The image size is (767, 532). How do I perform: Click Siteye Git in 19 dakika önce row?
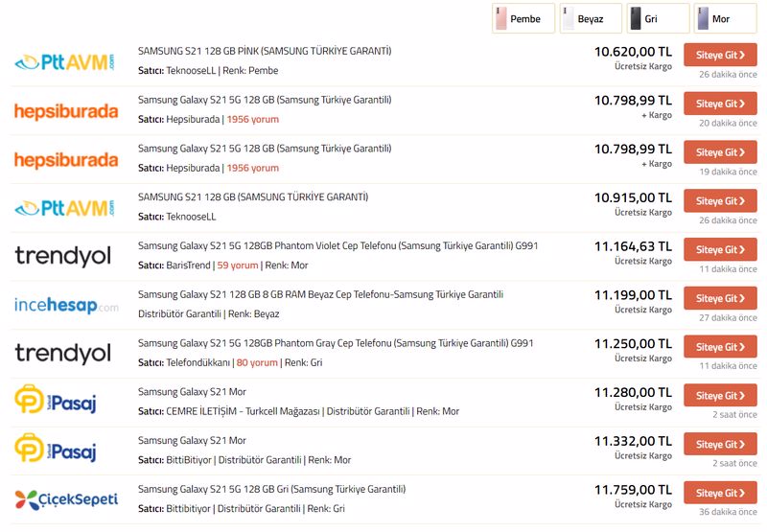point(720,152)
